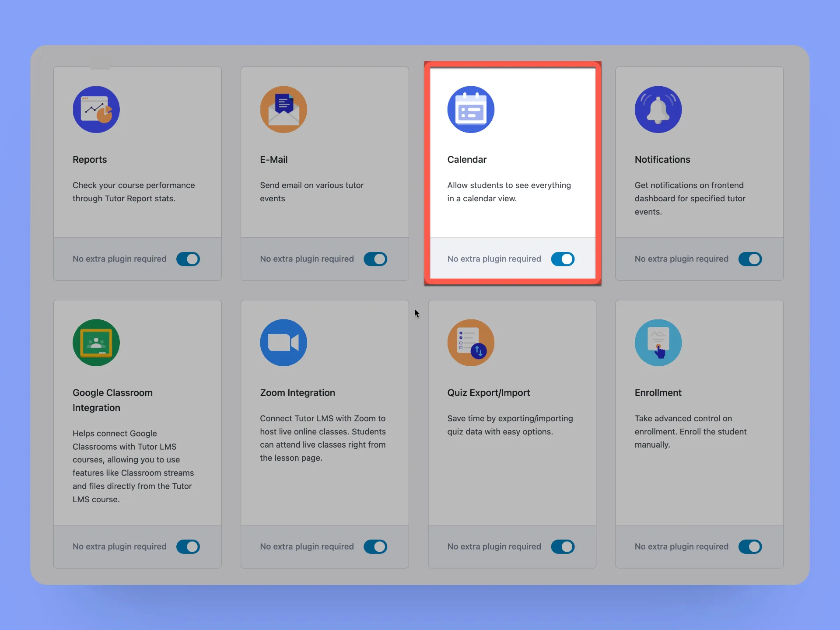The image size is (840, 630).
Task: Toggle the Zoom Integration switch
Action: [375, 546]
